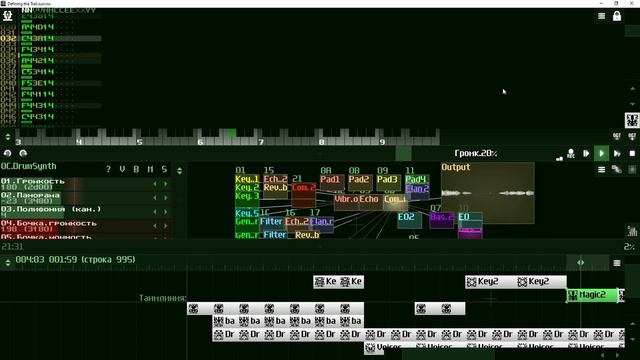
Task: Click the signal level bars icon
Action: [x=559, y=158]
